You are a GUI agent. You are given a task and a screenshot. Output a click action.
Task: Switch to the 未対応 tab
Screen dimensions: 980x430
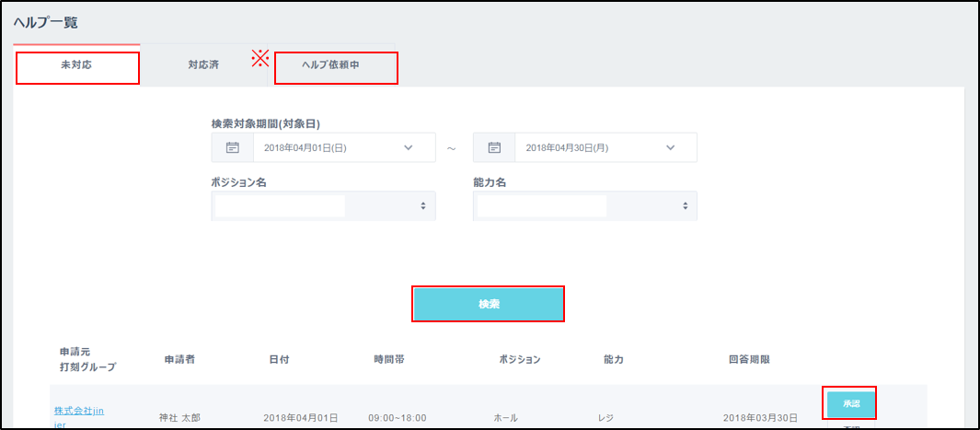[x=77, y=68]
